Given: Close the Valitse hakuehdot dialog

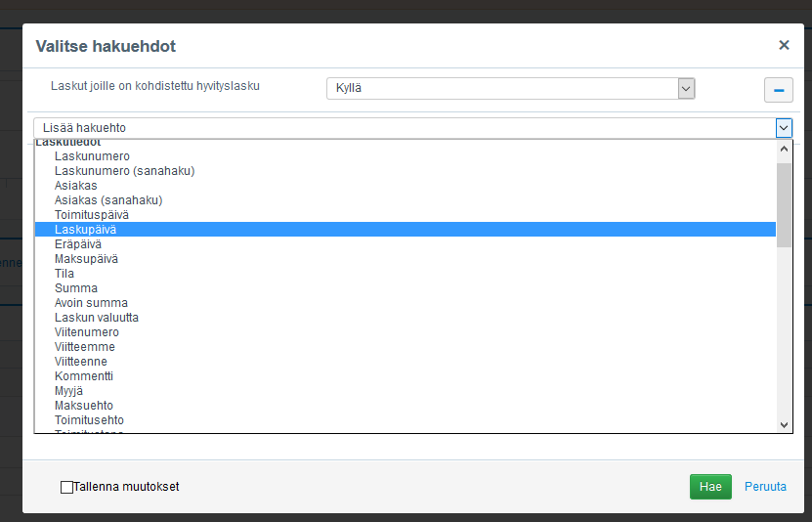Looking at the screenshot, I should tap(784, 45).
